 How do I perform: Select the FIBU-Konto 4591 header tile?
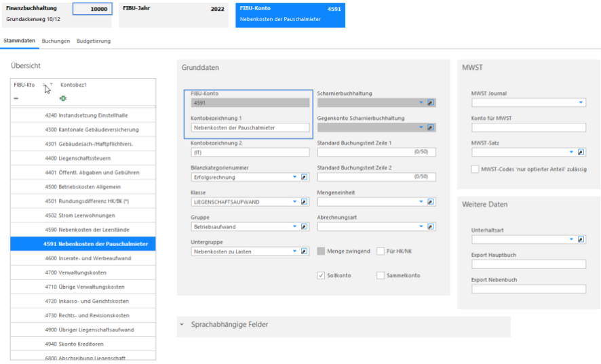(x=290, y=15)
